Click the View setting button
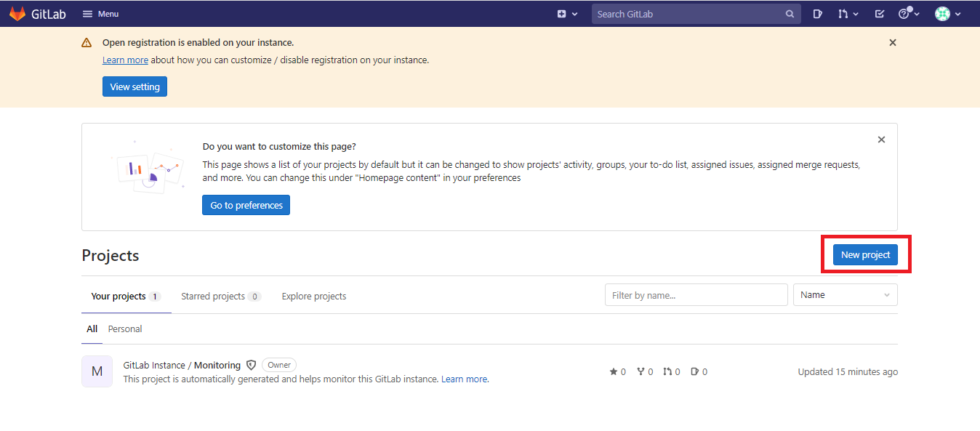This screenshot has height=431, width=980. click(x=135, y=86)
